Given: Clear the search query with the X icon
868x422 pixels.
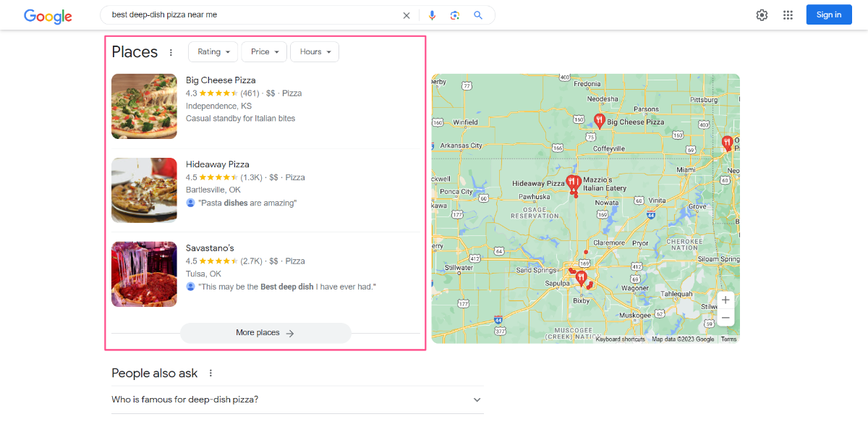Looking at the screenshot, I should [x=407, y=15].
